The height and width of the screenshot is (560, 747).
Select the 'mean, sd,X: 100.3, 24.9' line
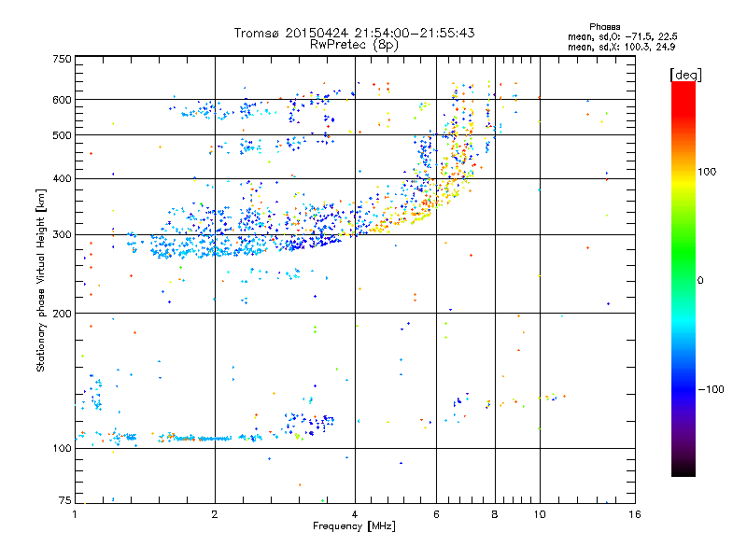pyautogui.click(x=621, y=47)
